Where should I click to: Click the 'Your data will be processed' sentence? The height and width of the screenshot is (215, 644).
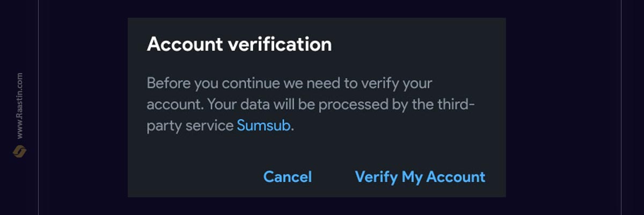pyautogui.click(x=311, y=114)
